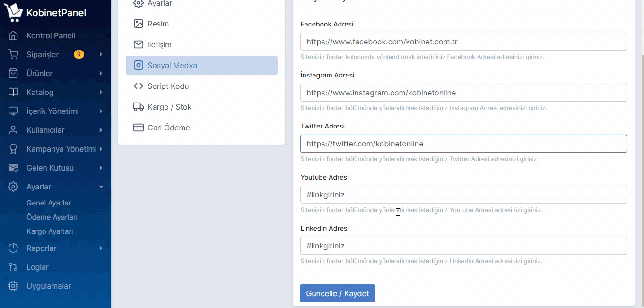Click the İletişim mail icon
This screenshot has height=308, width=644.
point(139,44)
